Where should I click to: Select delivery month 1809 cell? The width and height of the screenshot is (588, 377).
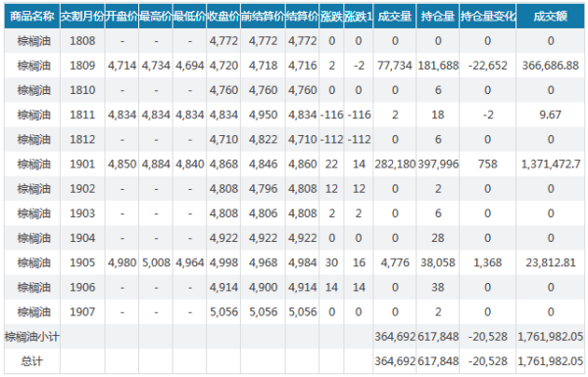(x=82, y=66)
